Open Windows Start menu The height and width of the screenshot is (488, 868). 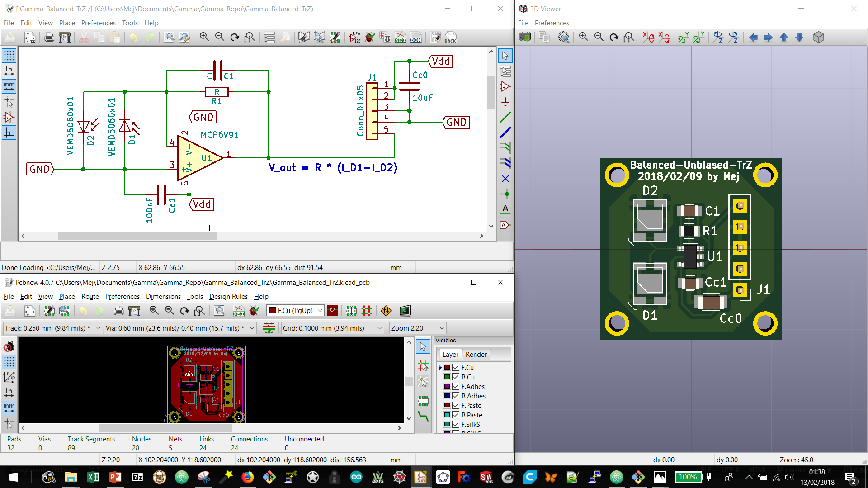(x=13, y=477)
